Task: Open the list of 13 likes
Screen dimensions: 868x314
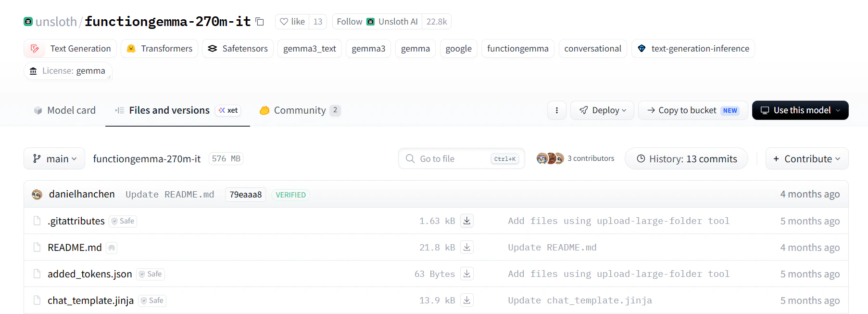Action: coord(318,22)
